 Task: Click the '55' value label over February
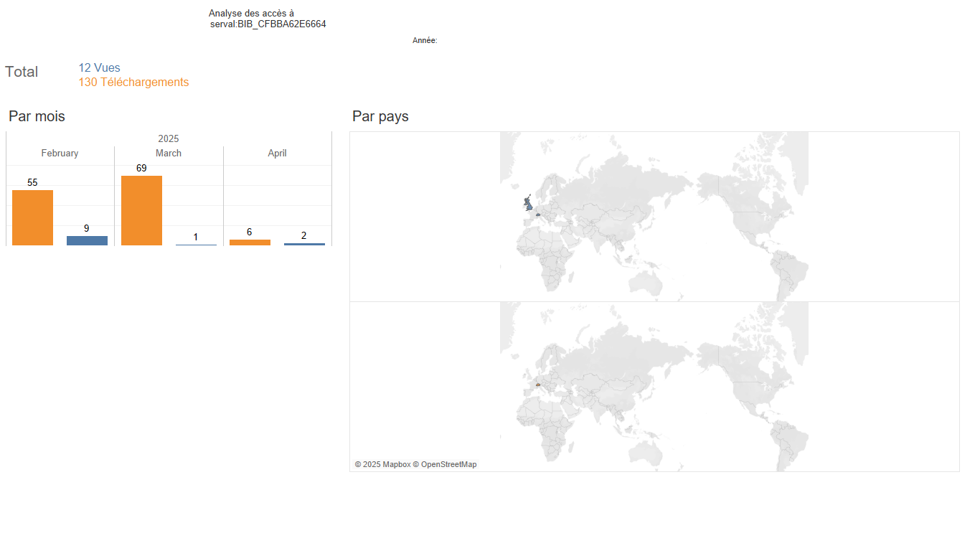point(32,182)
